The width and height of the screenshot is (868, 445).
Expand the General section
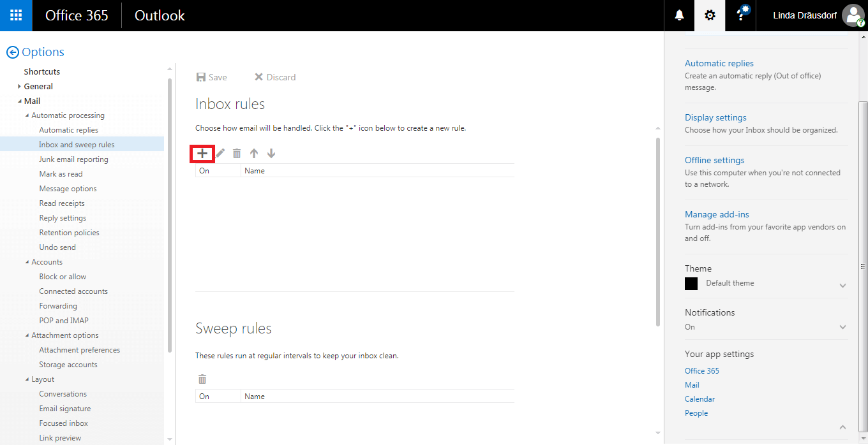(19, 85)
